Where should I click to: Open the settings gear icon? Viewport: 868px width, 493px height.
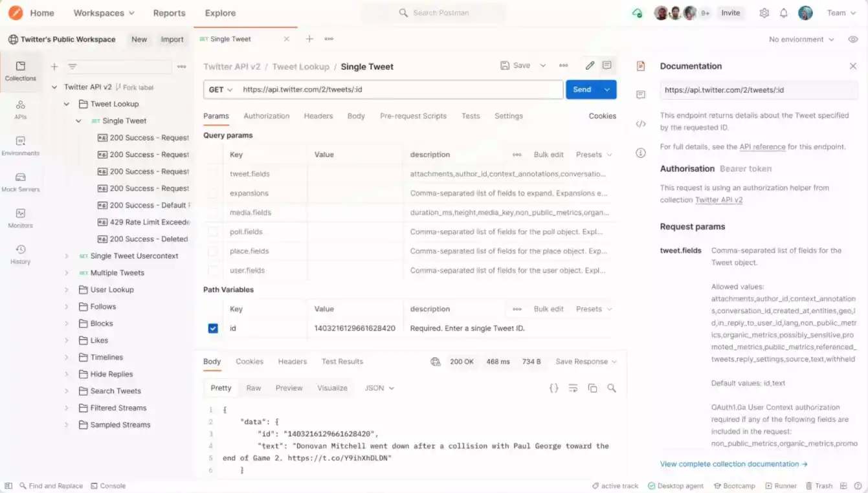pos(764,13)
